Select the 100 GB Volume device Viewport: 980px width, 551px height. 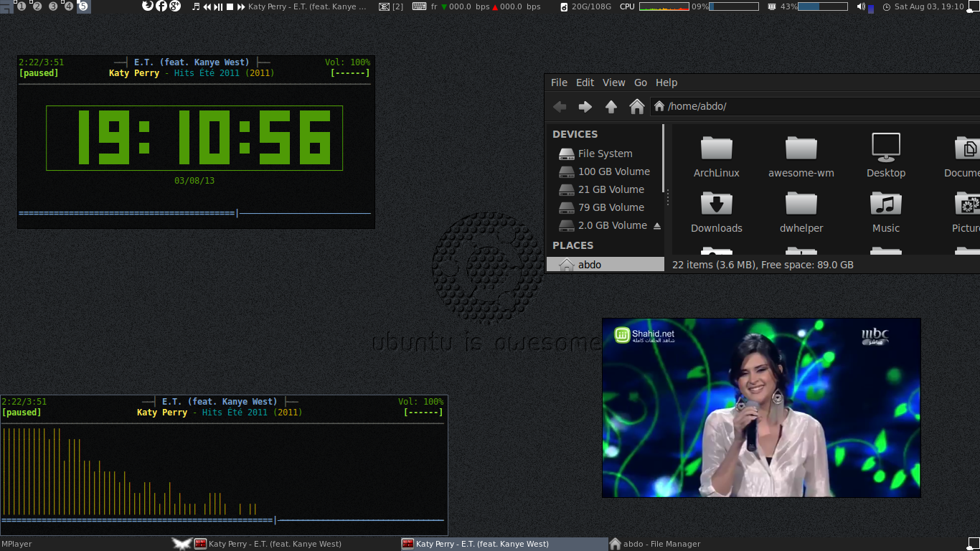tap(604, 171)
